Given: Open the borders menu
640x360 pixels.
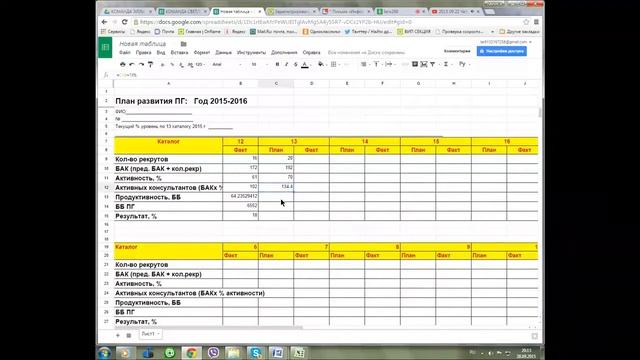Looking at the screenshot, I should [334, 64].
